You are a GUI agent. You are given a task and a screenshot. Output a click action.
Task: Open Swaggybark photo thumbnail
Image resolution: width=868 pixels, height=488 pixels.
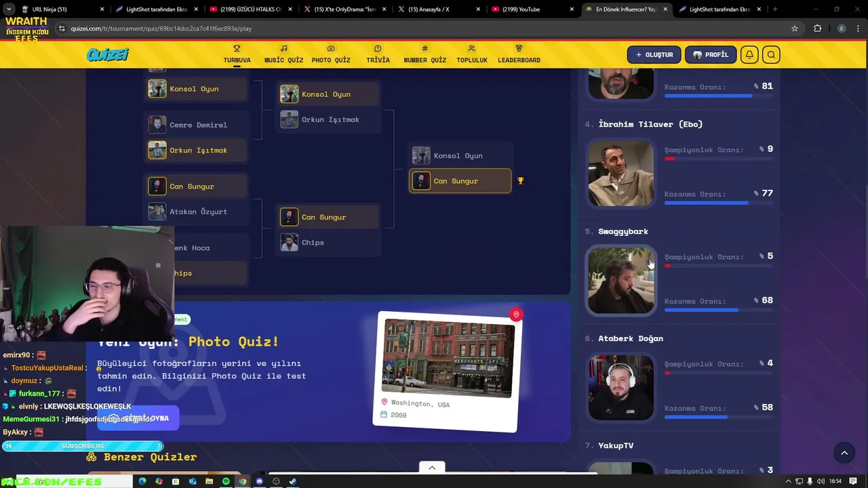(x=621, y=281)
